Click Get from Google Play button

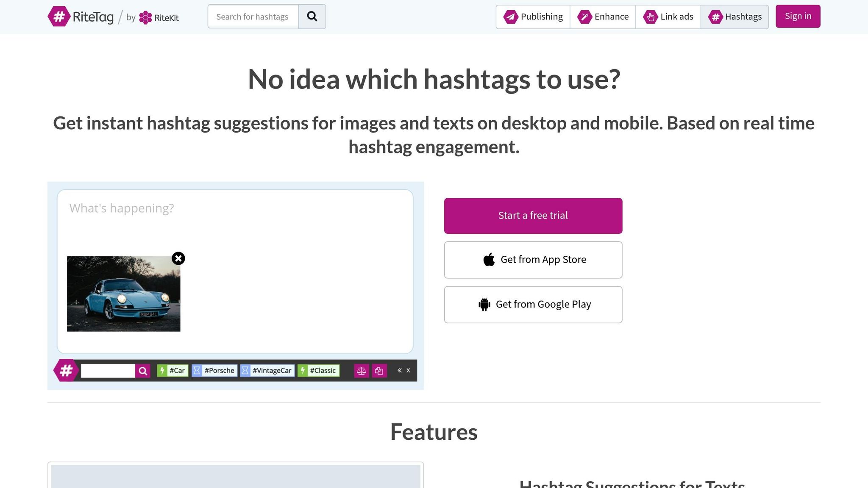coord(533,305)
